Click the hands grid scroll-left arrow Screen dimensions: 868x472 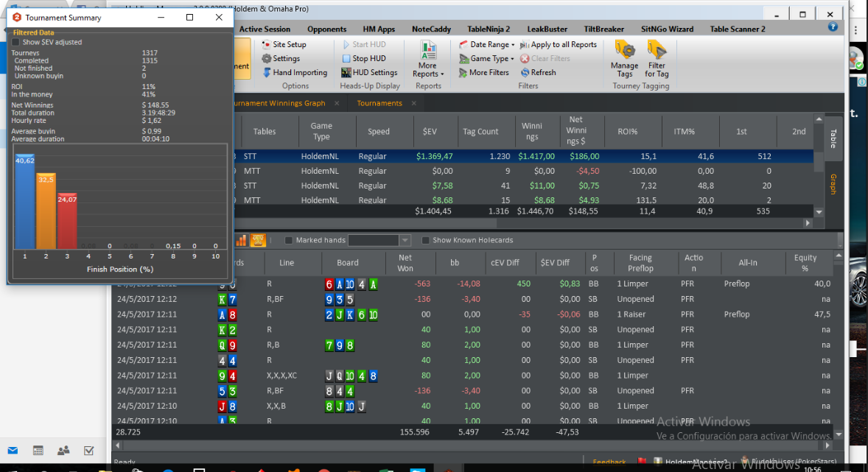click(117, 445)
